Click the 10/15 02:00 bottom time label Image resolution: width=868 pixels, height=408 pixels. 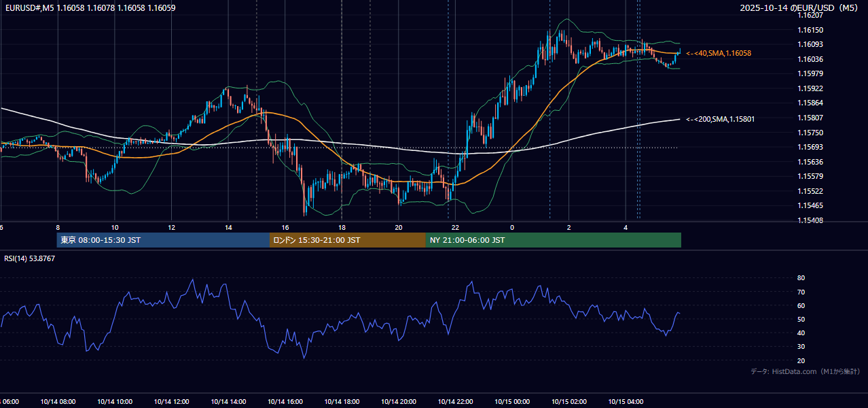(x=569, y=401)
